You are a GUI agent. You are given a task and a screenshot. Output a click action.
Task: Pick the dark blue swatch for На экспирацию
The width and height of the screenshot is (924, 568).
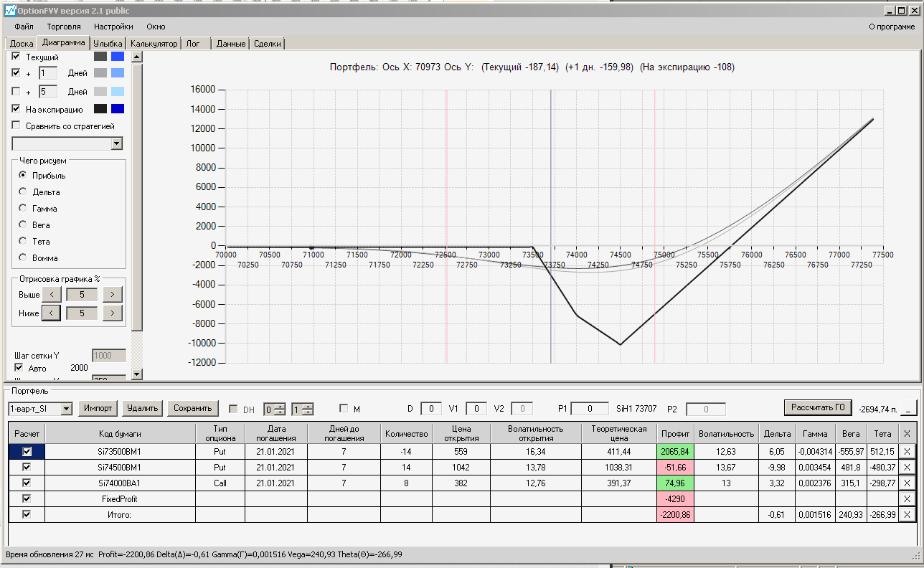[x=118, y=108]
